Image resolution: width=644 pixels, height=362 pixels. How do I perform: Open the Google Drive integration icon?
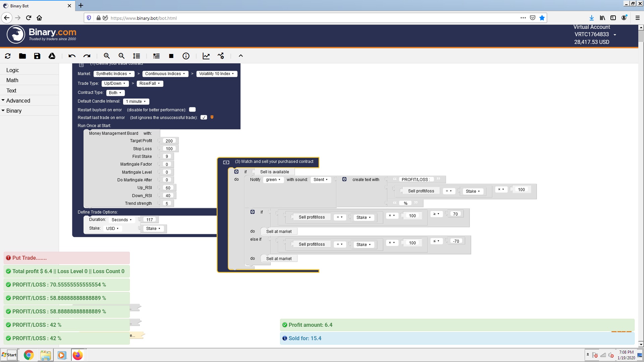click(52, 56)
